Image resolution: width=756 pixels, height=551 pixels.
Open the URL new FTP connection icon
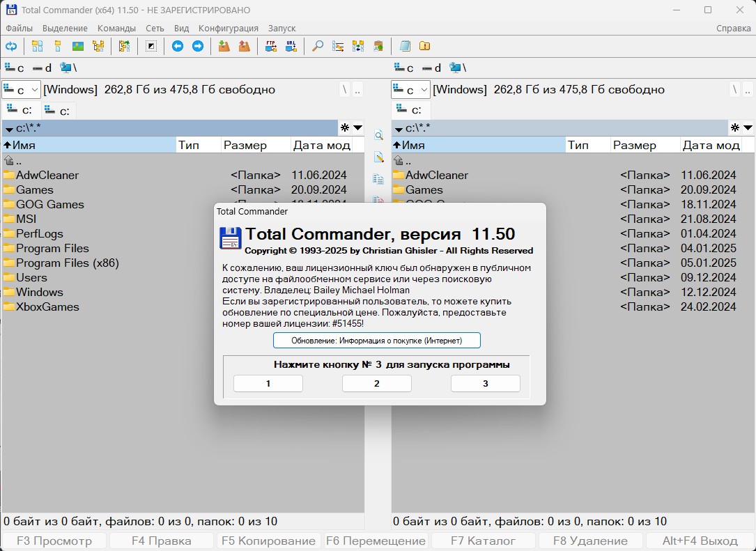click(291, 46)
